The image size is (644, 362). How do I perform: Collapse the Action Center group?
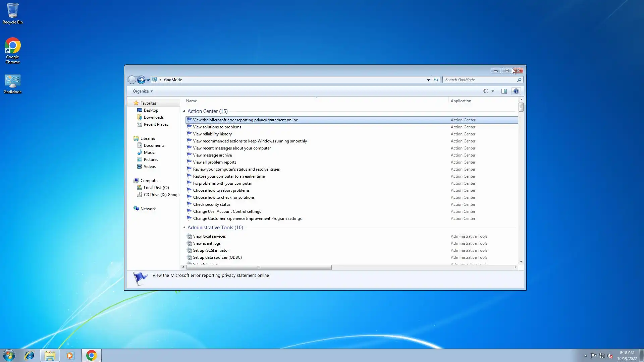[184, 111]
